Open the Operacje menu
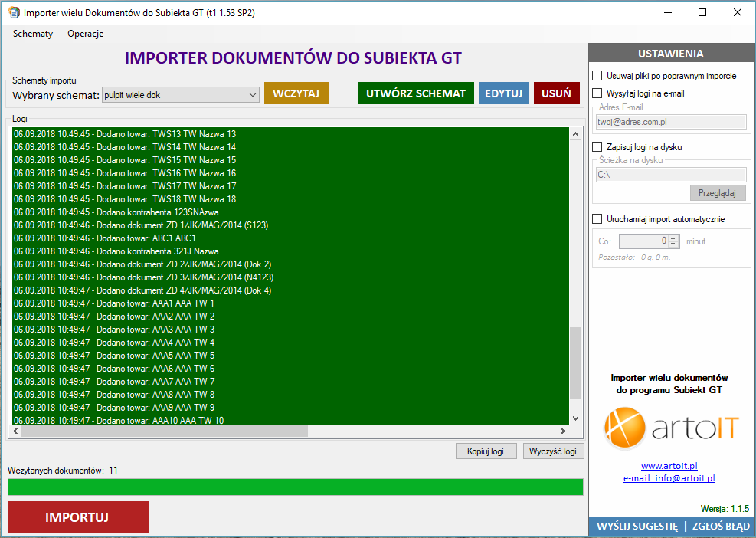Screen dimensions: 756x538 [85, 34]
